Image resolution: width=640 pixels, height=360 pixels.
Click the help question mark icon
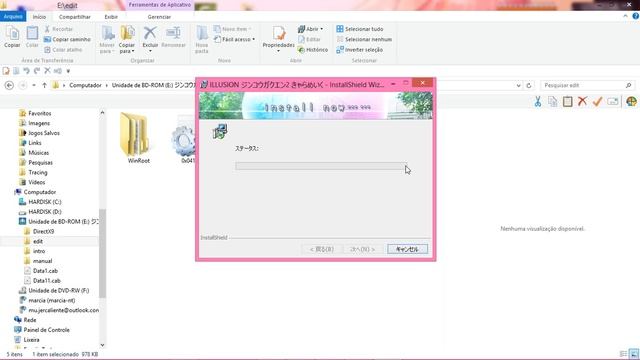pos(636,16)
